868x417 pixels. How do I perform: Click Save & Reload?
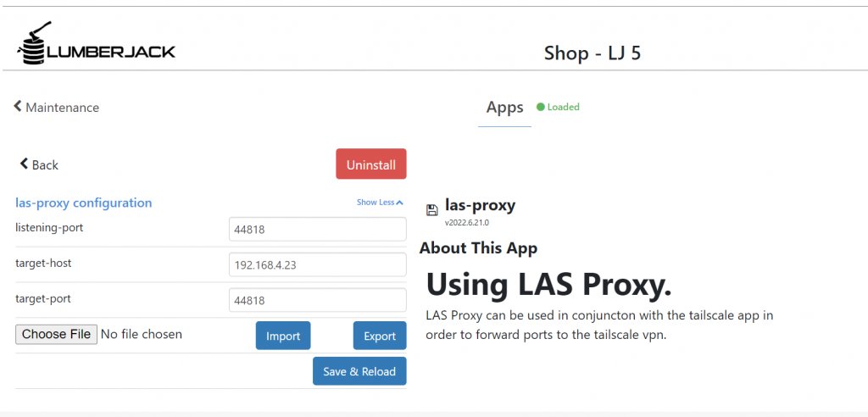[359, 371]
